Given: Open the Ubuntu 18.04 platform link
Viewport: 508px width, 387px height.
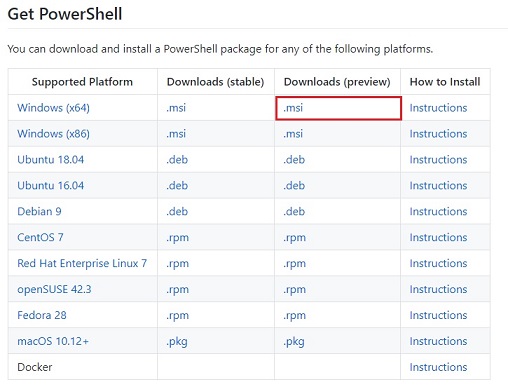Looking at the screenshot, I should coord(51,160).
